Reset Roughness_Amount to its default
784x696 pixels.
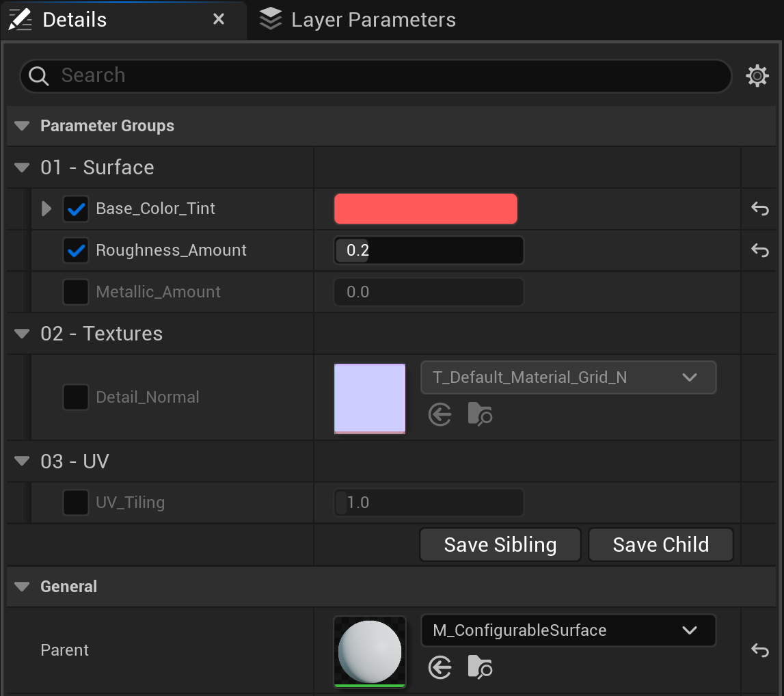click(x=759, y=250)
